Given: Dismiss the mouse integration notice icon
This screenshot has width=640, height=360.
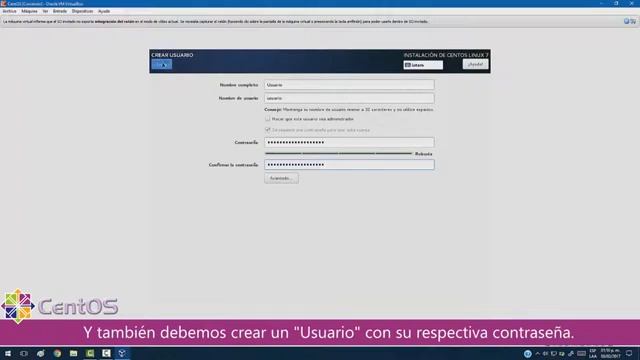Looking at the screenshot, I should [627, 21].
